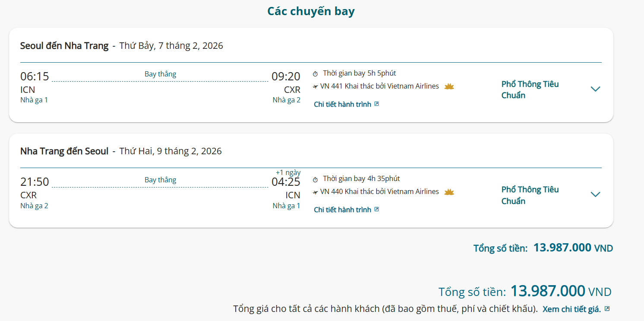Click the airplane icon before VN 440
The height and width of the screenshot is (321, 644).
click(316, 192)
